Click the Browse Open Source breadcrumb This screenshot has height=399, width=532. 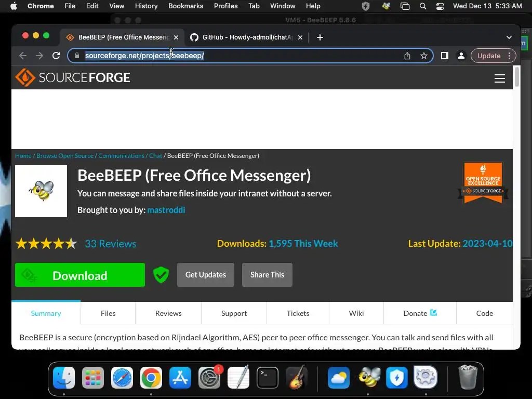click(65, 156)
